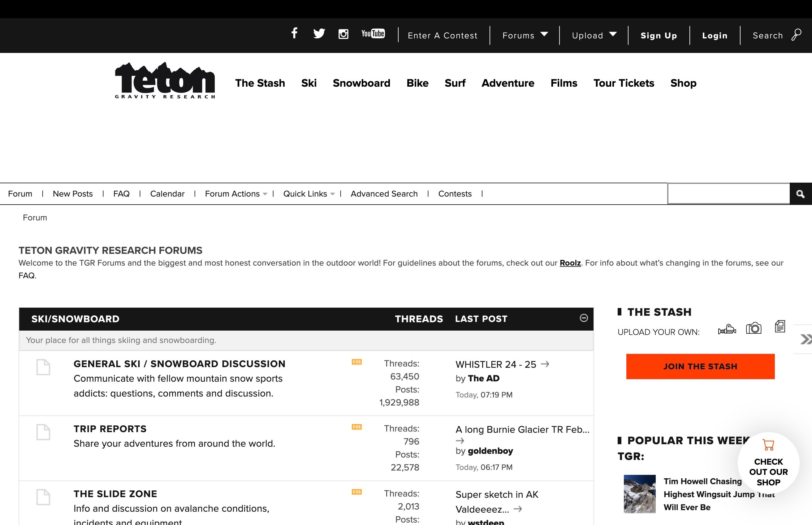Open the FAQ forum nav link
The width and height of the screenshot is (812, 525).
coord(121,194)
